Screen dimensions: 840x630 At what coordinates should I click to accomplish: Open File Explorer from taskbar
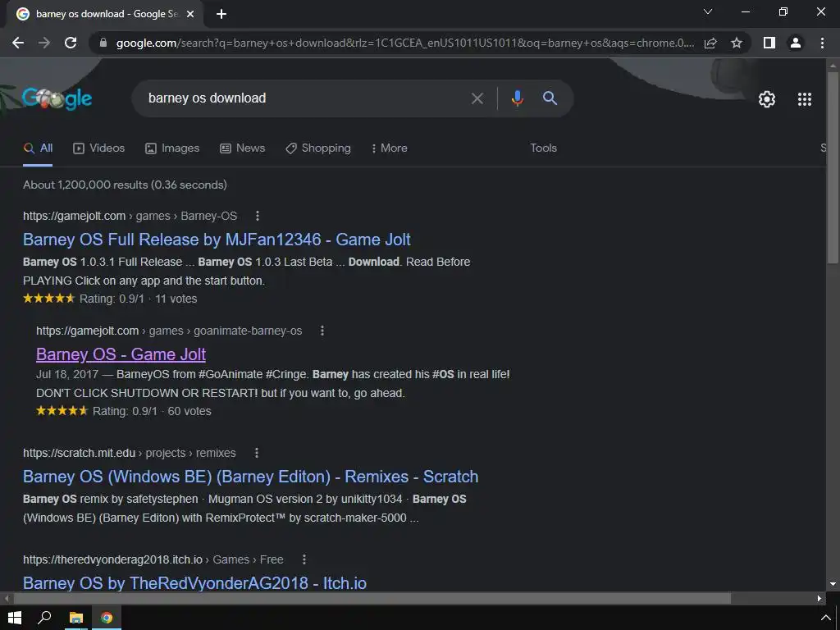tap(76, 618)
